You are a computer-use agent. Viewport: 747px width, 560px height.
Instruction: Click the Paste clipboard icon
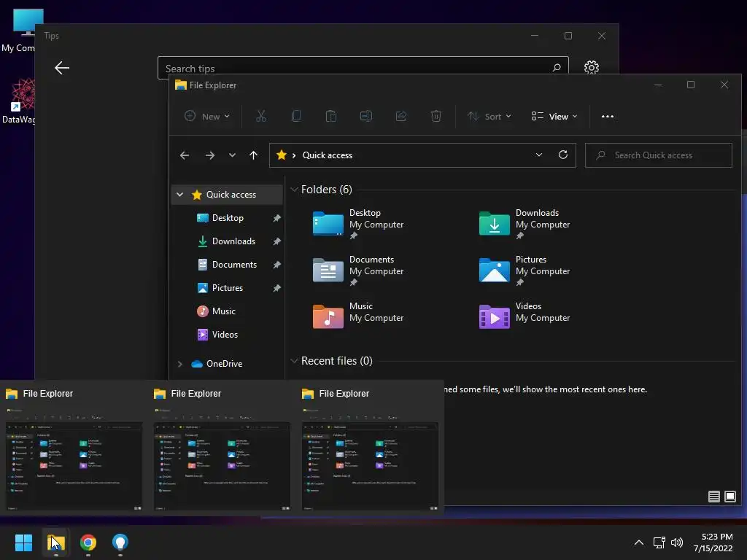coord(331,116)
